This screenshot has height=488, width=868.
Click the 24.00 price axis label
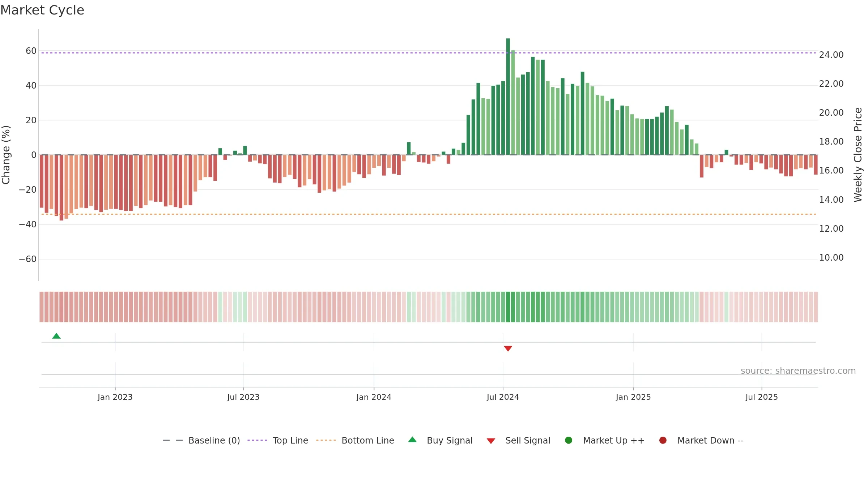tap(831, 55)
